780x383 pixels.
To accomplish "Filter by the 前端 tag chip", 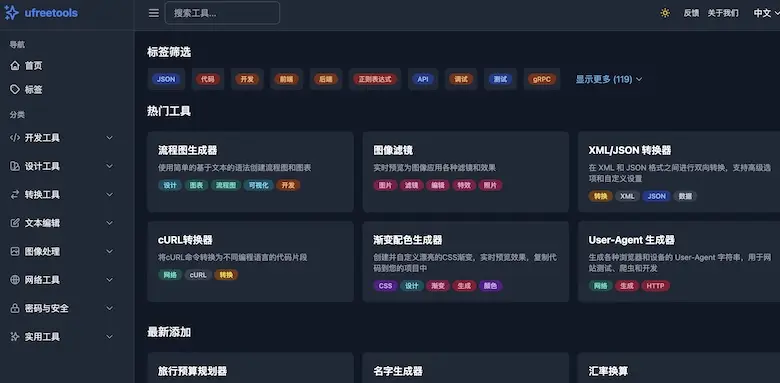I will coord(286,79).
